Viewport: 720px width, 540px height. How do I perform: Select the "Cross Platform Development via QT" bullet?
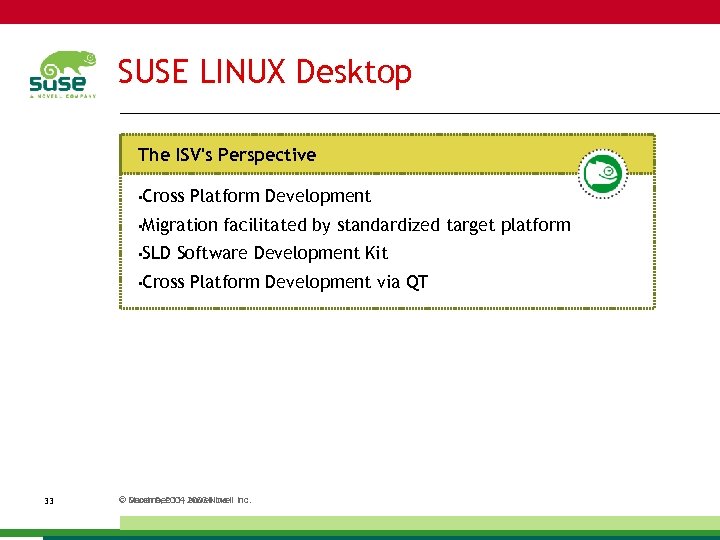[x=283, y=282]
